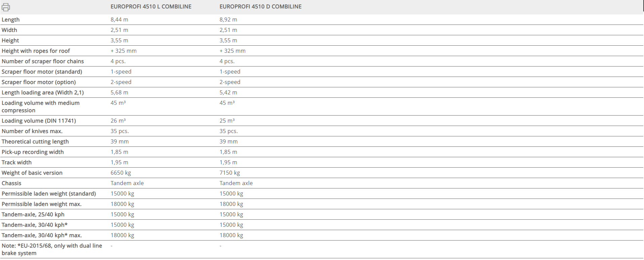Select the EUROPROFI 4510 D COMBILINE column header
Viewport: 644px width, 260px height.
pos(260,7)
